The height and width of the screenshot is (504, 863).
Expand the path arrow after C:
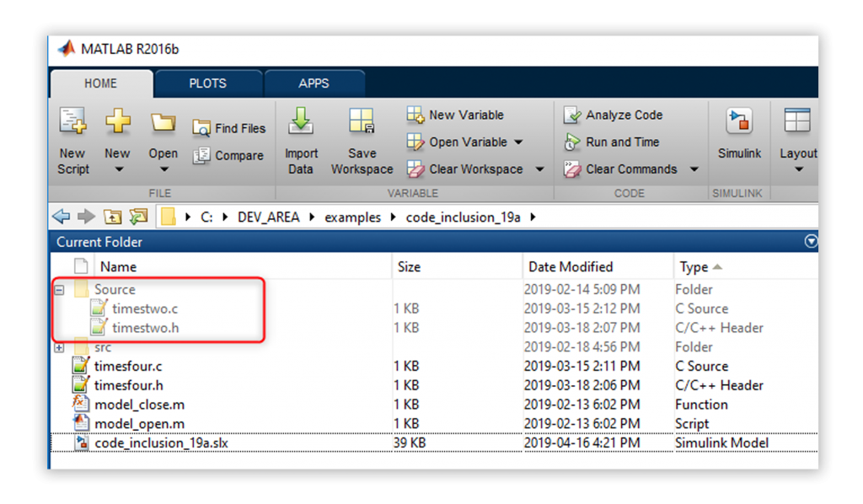point(226,217)
